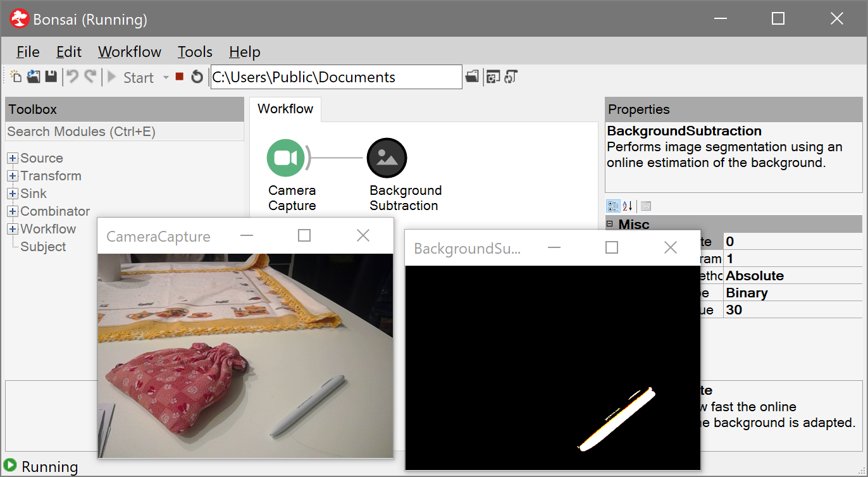The width and height of the screenshot is (868, 477).
Task: Expand the Transform toolbox category
Action: point(13,176)
